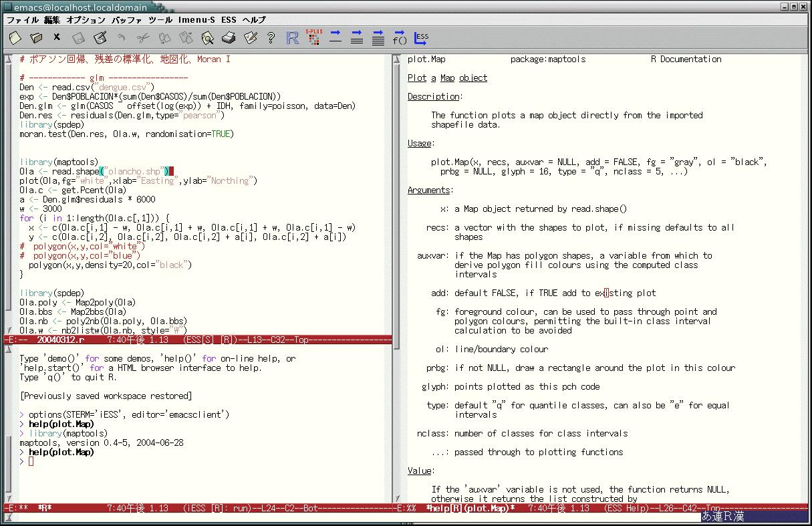Screen dimensions: 812x526
Task: Open the ESS menu
Action: pyautogui.click(x=229, y=20)
